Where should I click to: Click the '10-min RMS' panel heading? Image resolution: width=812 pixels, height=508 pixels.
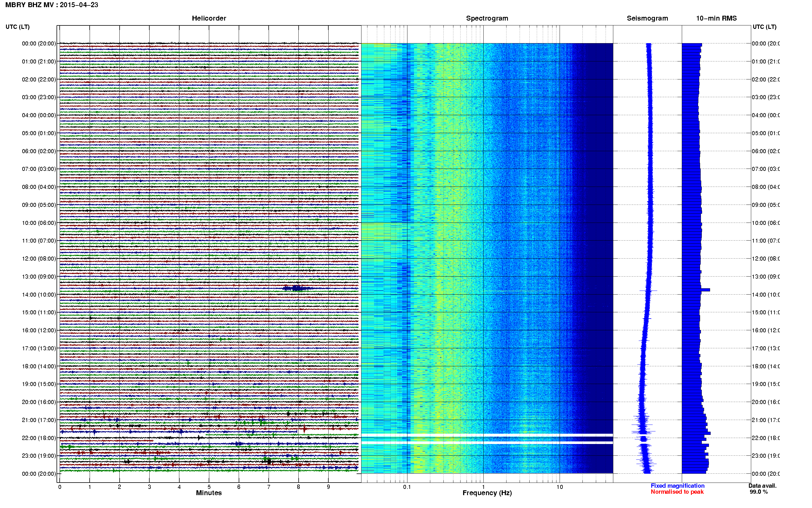point(716,18)
